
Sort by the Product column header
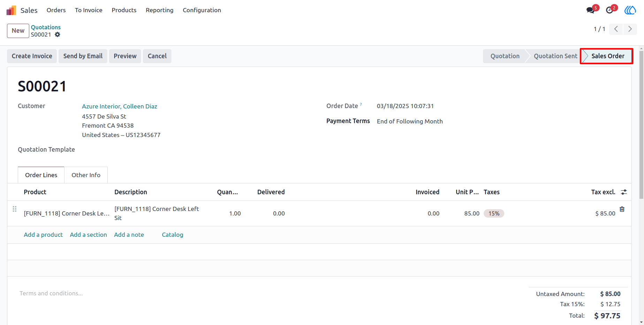[x=35, y=192]
